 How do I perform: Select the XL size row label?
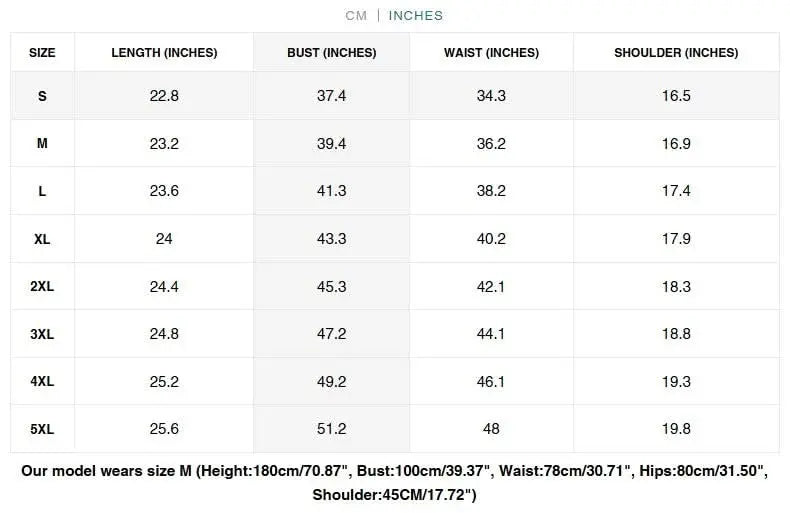pyautogui.click(x=42, y=239)
